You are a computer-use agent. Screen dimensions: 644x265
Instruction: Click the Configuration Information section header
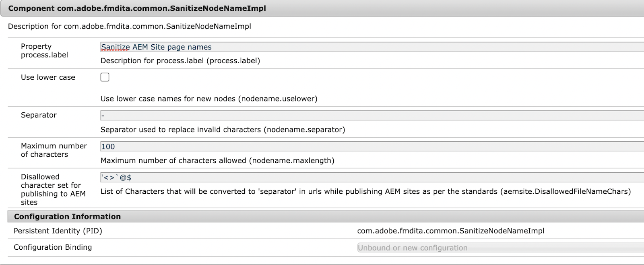[x=326, y=216]
